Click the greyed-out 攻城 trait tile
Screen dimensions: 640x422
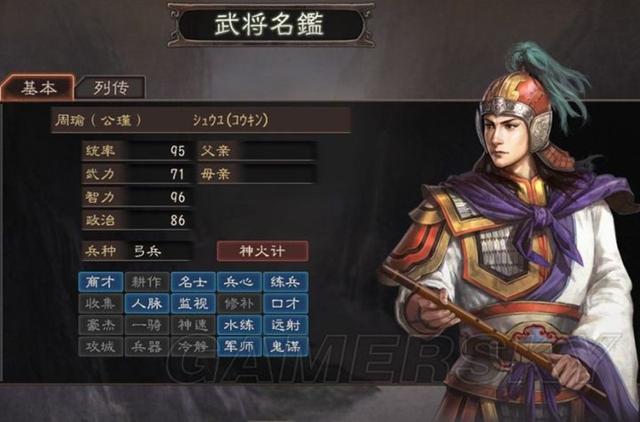[x=100, y=347]
